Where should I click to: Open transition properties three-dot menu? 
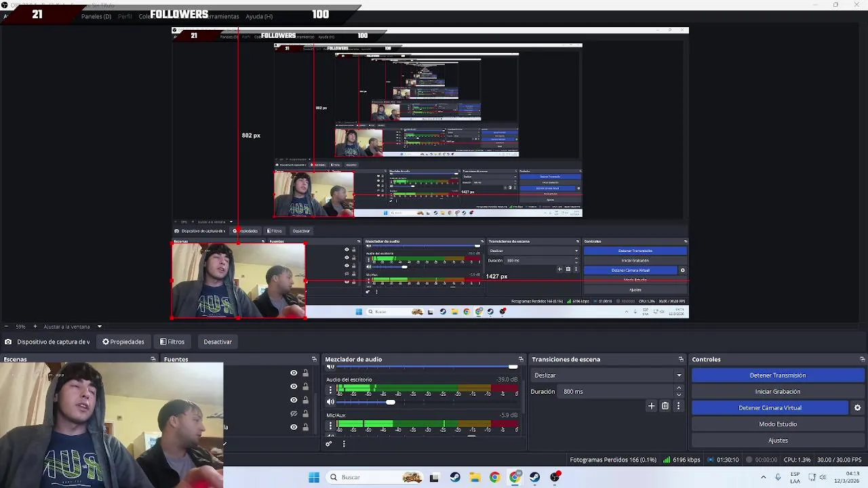(x=678, y=406)
